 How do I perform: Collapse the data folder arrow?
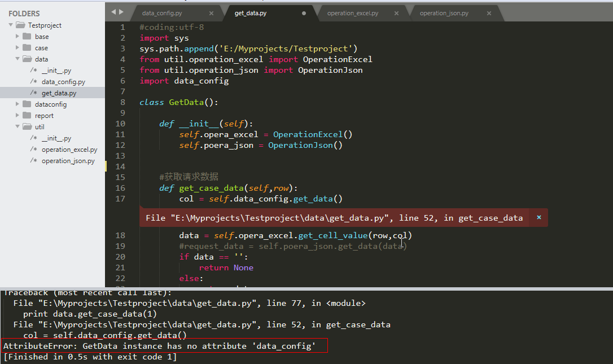18,59
